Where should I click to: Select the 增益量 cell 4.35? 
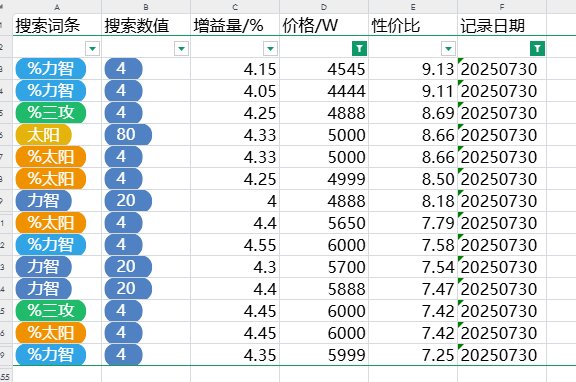click(235, 355)
